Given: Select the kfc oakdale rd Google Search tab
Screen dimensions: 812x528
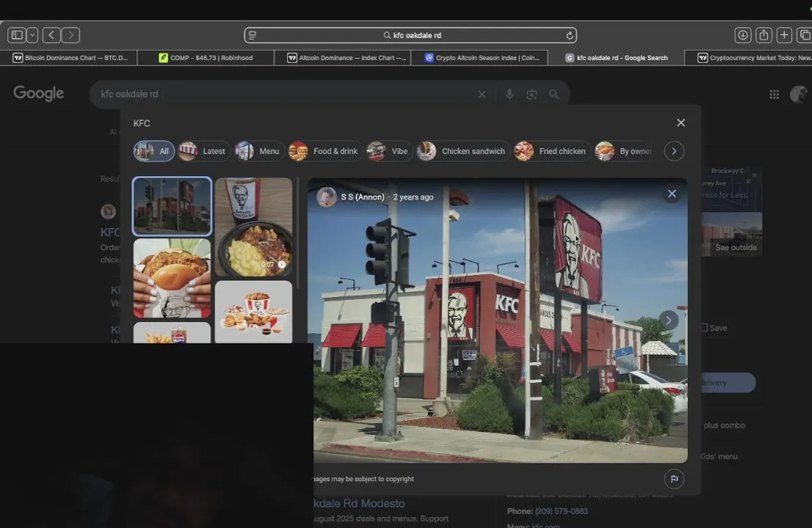Looking at the screenshot, I should click(x=616, y=57).
